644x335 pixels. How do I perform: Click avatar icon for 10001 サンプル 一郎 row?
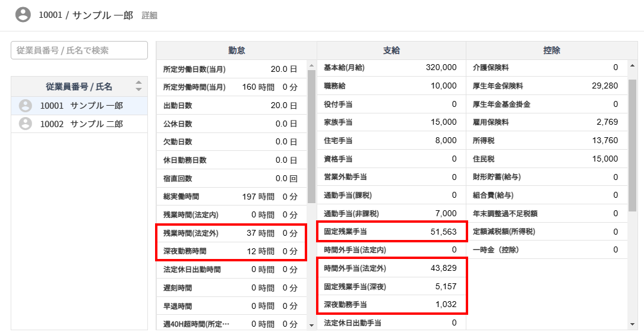(x=26, y=106)
